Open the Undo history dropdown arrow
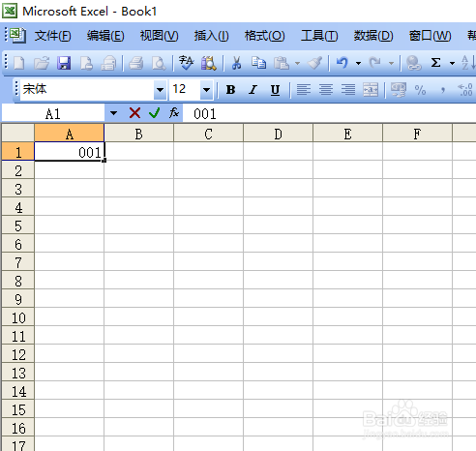The image size is (476, 451). (358, 63)
